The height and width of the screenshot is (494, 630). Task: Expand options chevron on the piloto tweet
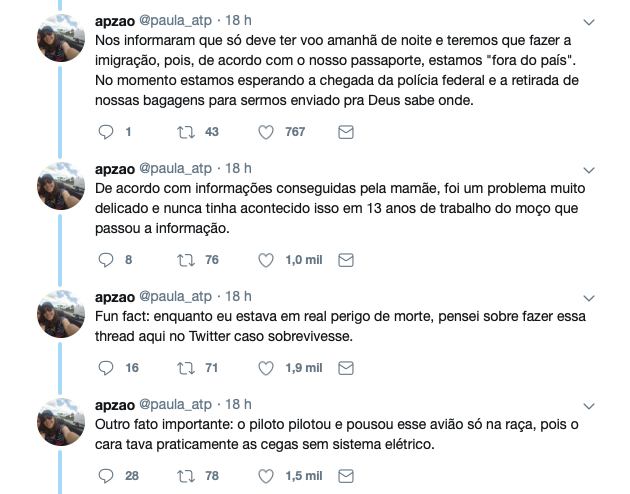(x=588, y=405)
